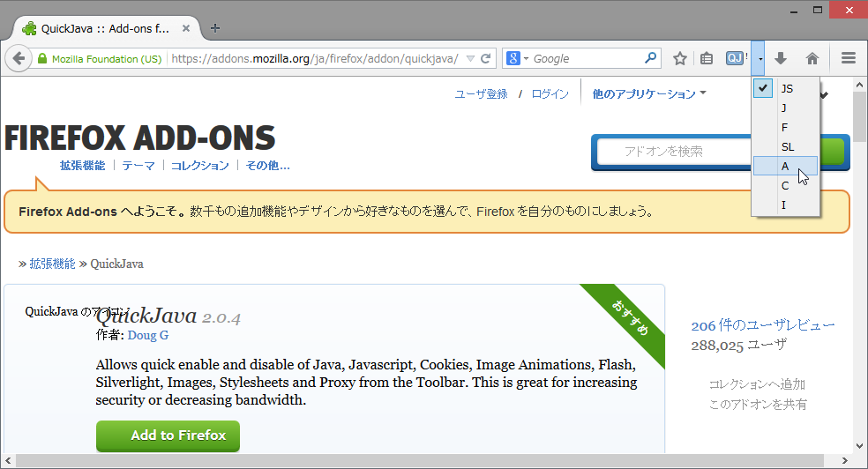Click the magnifier icon in Google search box

pos(651,57)
